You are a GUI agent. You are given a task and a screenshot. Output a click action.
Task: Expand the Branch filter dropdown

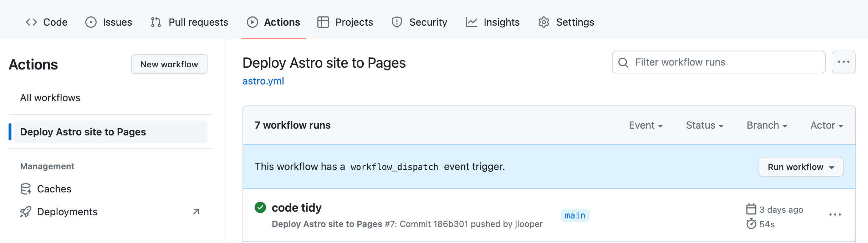click(x=767, y=125)
